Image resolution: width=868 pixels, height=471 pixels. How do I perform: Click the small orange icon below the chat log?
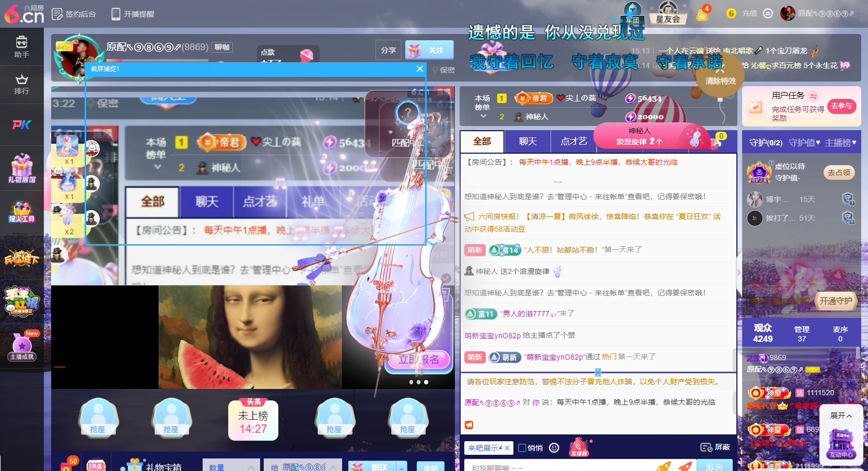pos(469,425)
